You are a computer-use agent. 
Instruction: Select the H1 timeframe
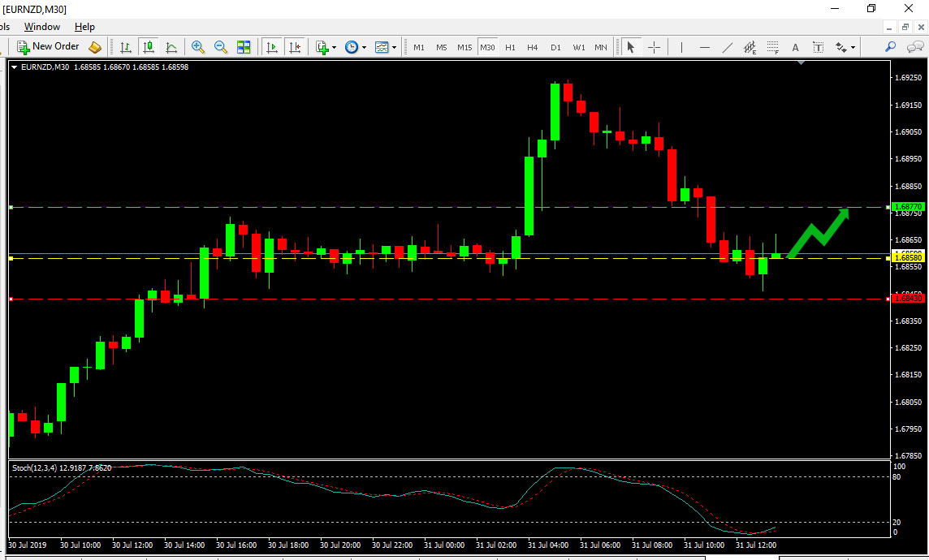pos(510,47)
